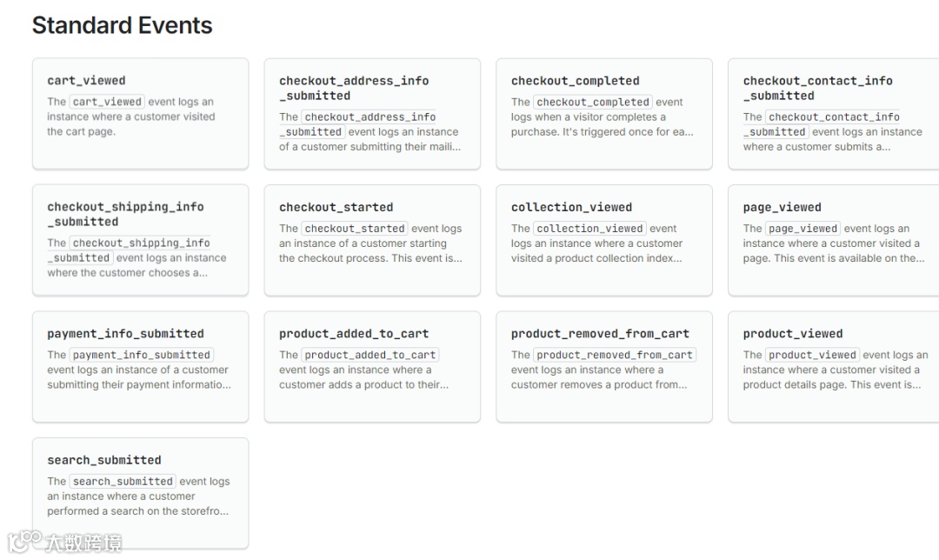The height and width of the screenshot is (560, 939).
Task: Click the checkout_completed inline code token
Action: [593, 102]
